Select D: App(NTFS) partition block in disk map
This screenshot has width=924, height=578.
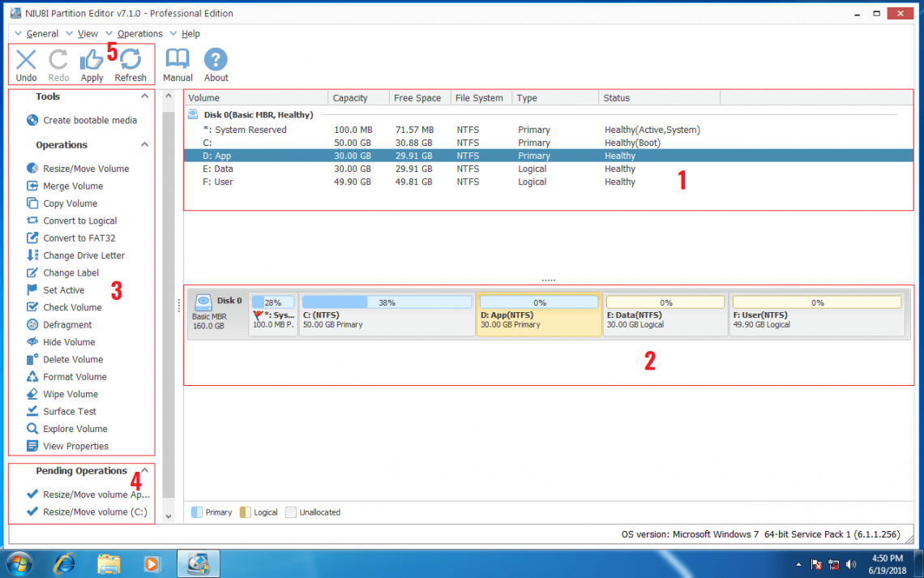tap(539, 315)
